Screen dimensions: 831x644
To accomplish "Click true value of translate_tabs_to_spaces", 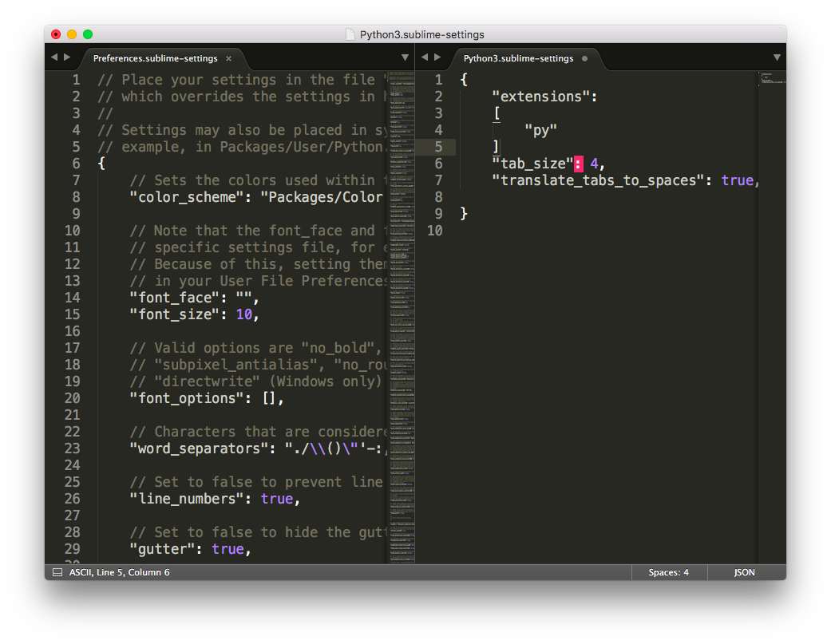I will (x=737, y=180).
